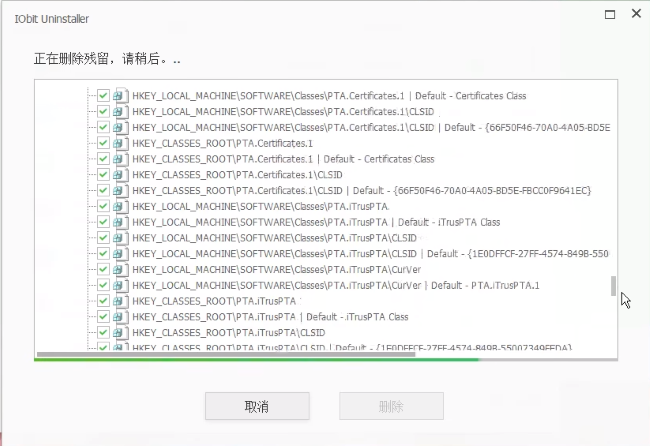
Task: Select HKLM iTrusPTA CLSID entry with {1E0DFFCF value
Action: point(370,254)
